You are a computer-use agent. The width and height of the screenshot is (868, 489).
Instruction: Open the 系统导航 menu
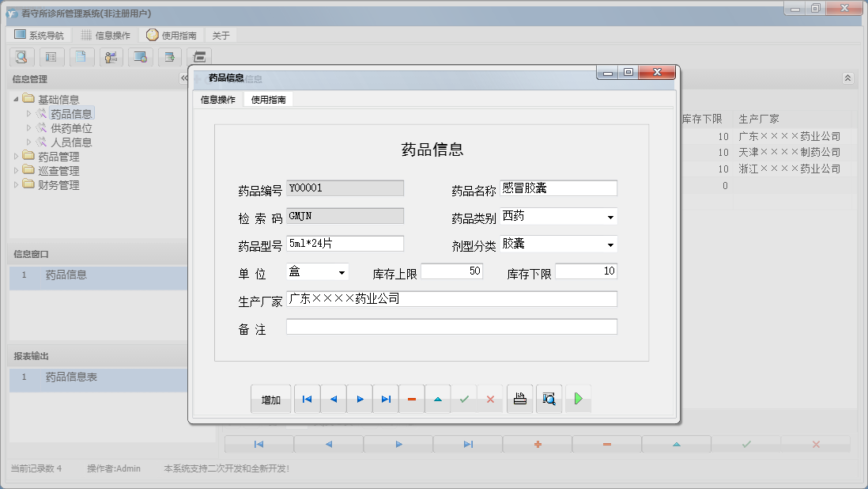coord(38,34)
